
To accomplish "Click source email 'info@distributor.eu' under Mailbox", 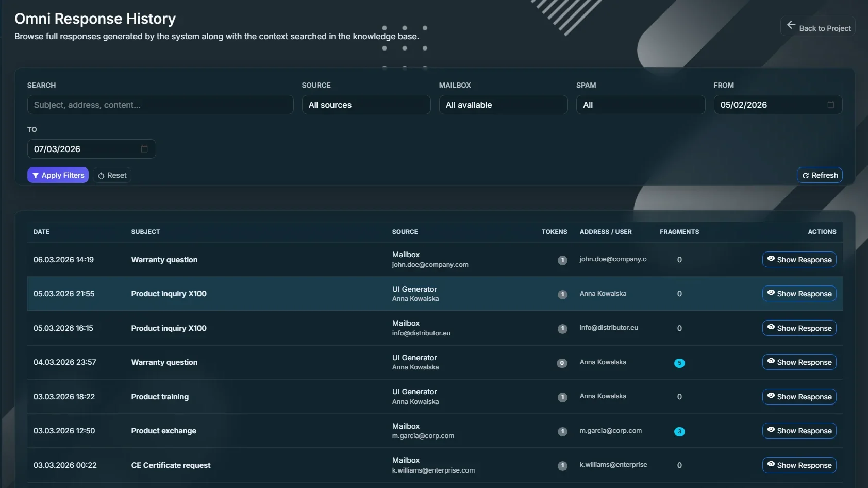I will 421,333.
